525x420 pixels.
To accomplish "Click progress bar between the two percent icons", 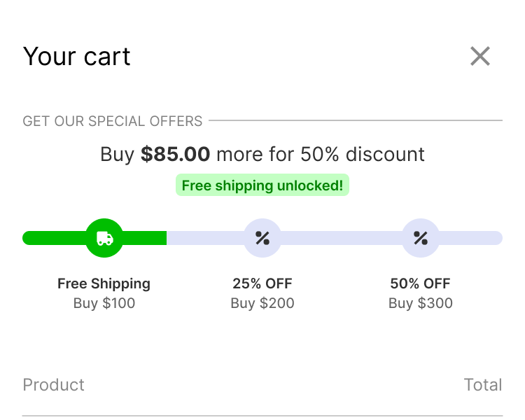I will tap(342, 238).
